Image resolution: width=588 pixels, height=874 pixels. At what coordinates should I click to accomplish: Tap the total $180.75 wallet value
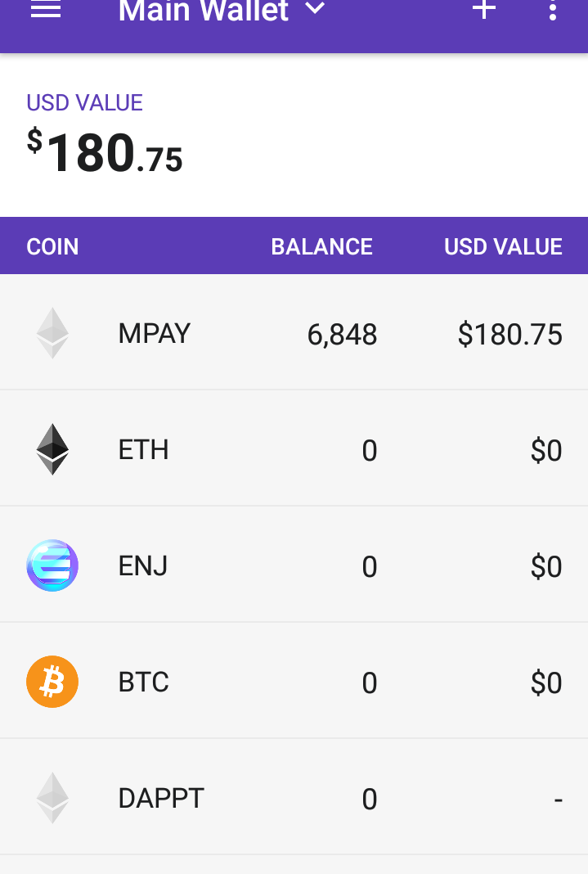point(105,151)
